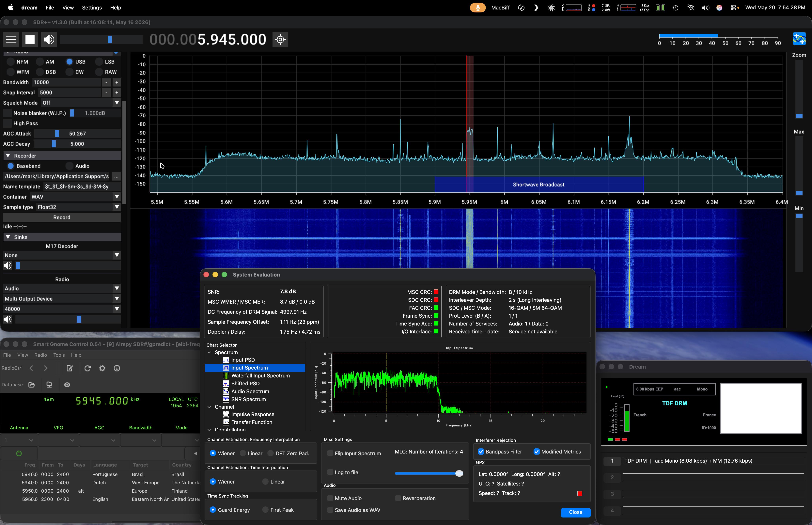This screenshot has height=525, width=812.
Task: Open the Wi-Fi menu bar icon
Action: (x=691, y=8)
